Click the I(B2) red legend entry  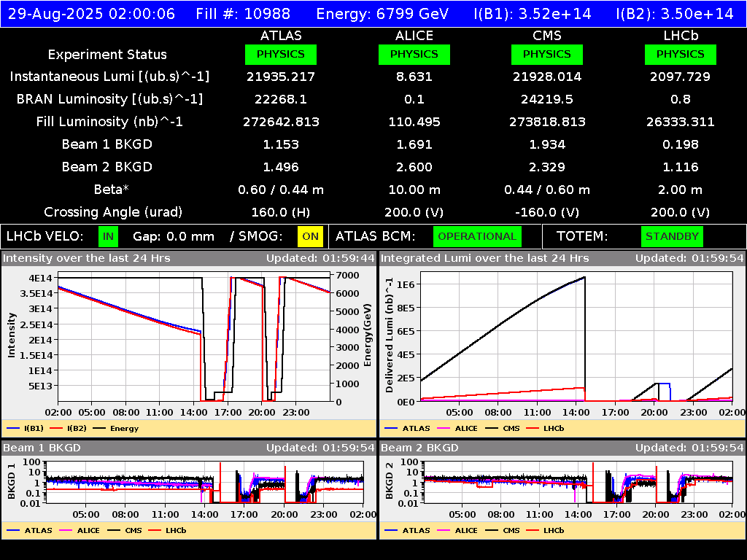[69, 428]
